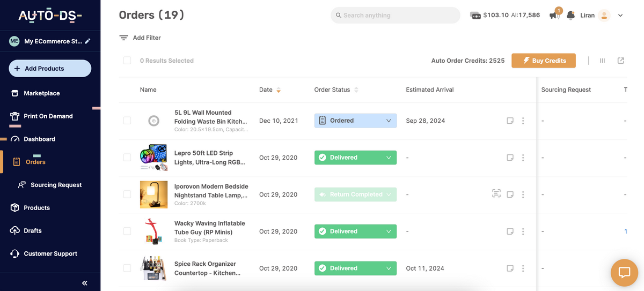The image size is (644, 291).
Task: Check the Wacky Waving Inflatable Tube Guy order
Action: coord(127,231)
